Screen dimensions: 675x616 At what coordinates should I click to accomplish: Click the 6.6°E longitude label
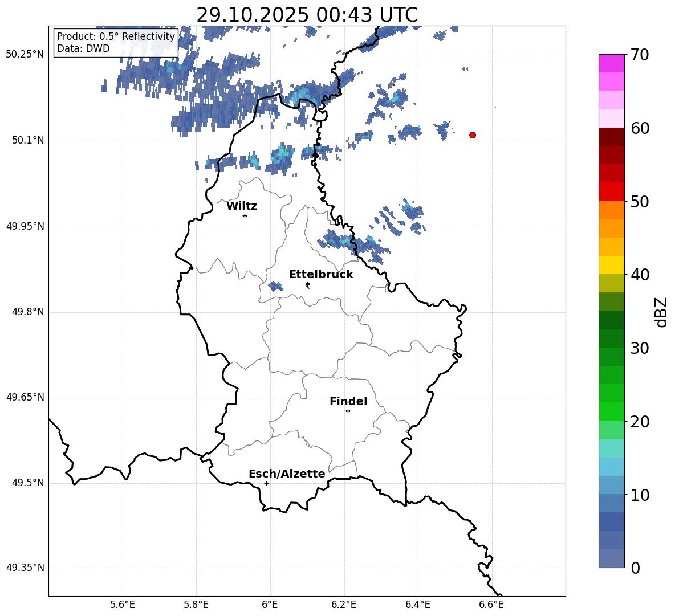click(x=491, y=605)
